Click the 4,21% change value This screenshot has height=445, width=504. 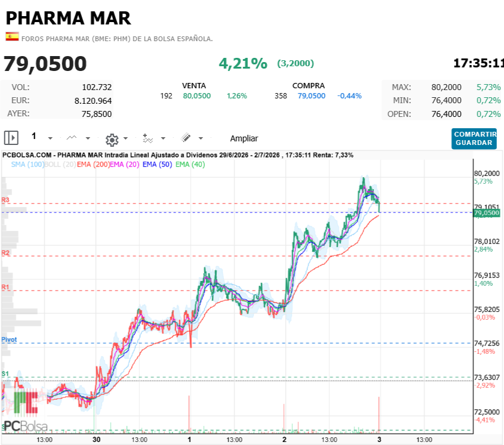[x=243, y=64]
